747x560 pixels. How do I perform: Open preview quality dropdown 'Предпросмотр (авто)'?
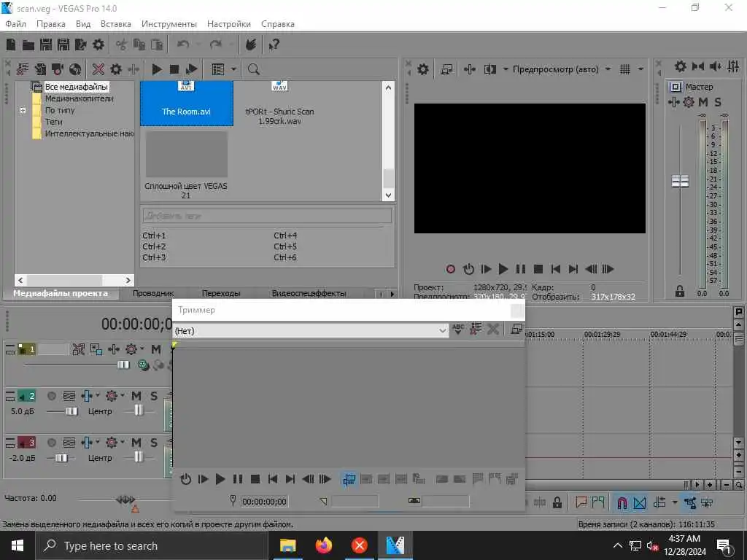coord(562,69)
